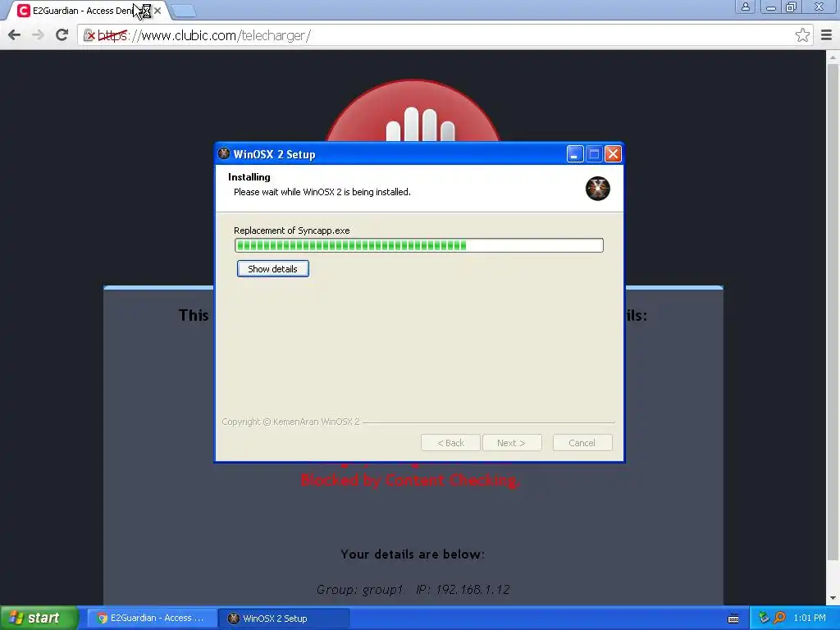Switch to E2Guardian taskbar item
The width and height of the screenshot is (840, 630).
point(152,619)
